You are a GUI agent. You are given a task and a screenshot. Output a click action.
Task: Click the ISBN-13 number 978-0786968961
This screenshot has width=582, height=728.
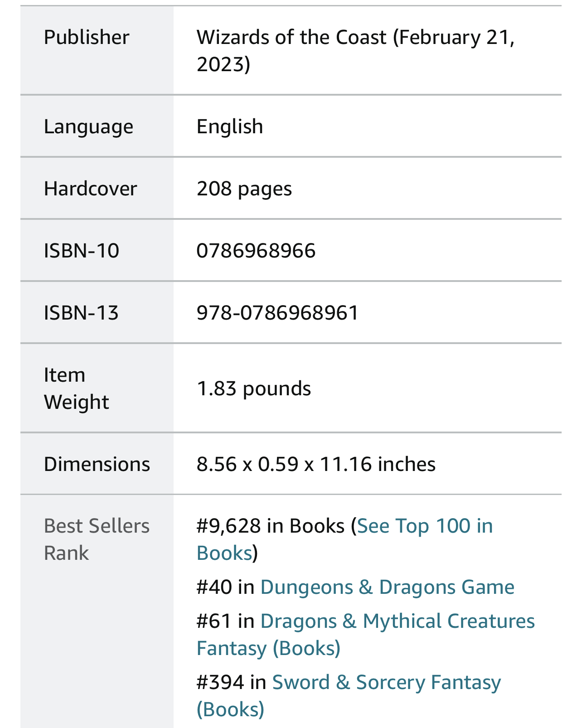coord(277,313)
